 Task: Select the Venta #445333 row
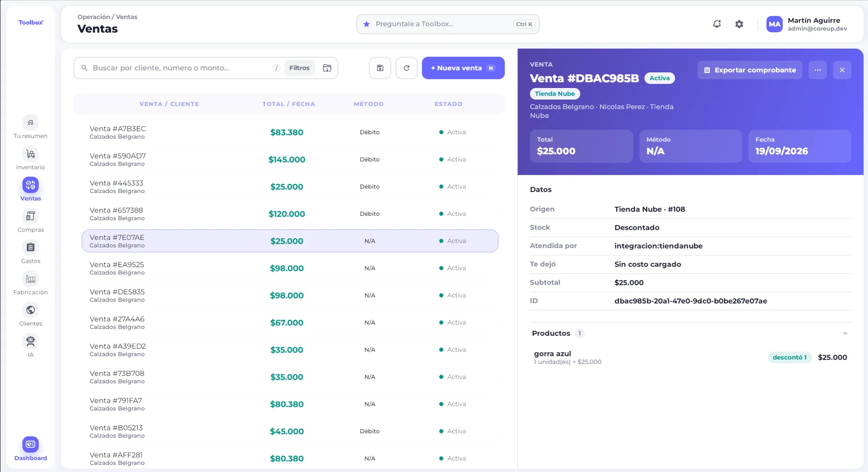[290, 187]
